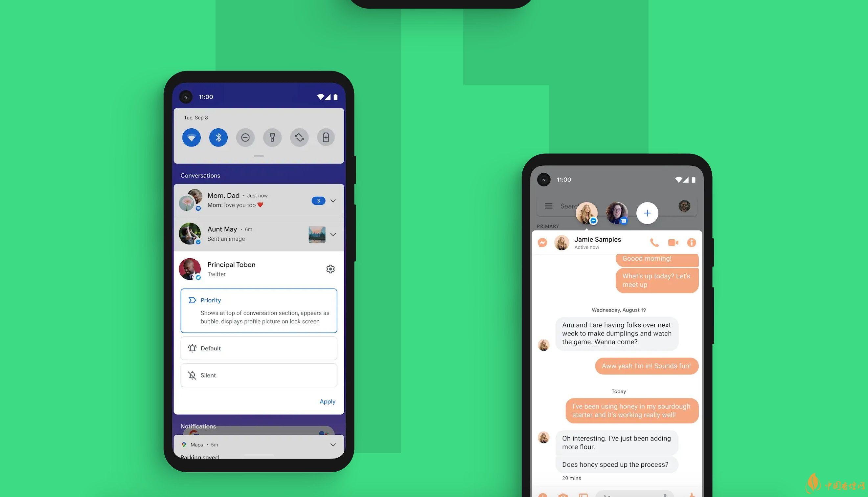Tap the Messenger back arrow icon

click(x=542, y=243)
